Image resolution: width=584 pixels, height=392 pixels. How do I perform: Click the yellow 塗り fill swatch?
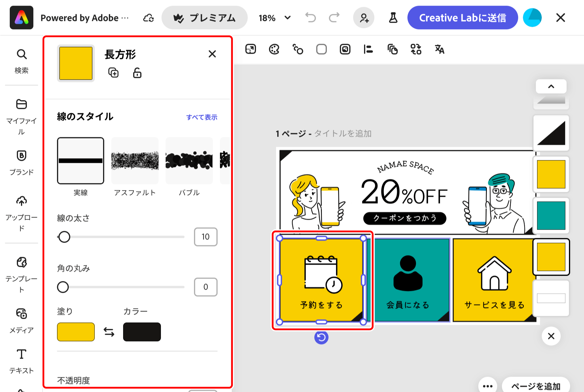click(76, 332)
